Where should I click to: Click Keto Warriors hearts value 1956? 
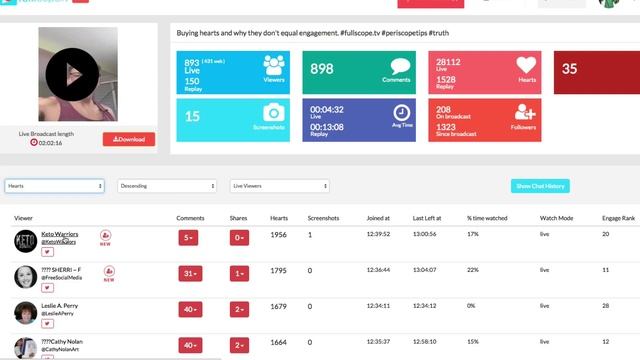(278, 235)
